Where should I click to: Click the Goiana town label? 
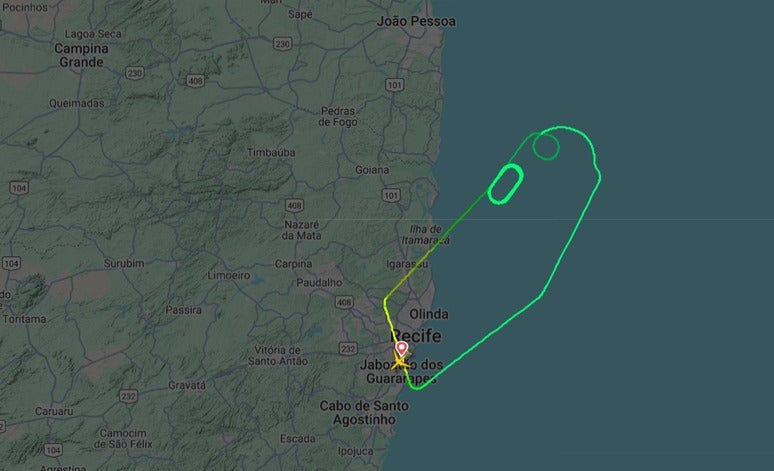click(372, 170)
